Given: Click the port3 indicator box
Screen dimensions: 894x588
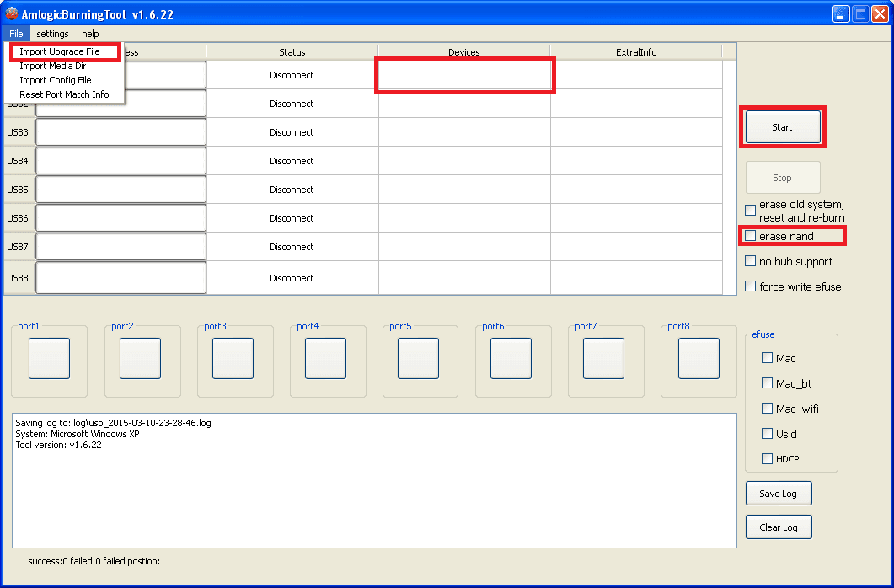Looking at the screenshot, I should pos(233,358).
